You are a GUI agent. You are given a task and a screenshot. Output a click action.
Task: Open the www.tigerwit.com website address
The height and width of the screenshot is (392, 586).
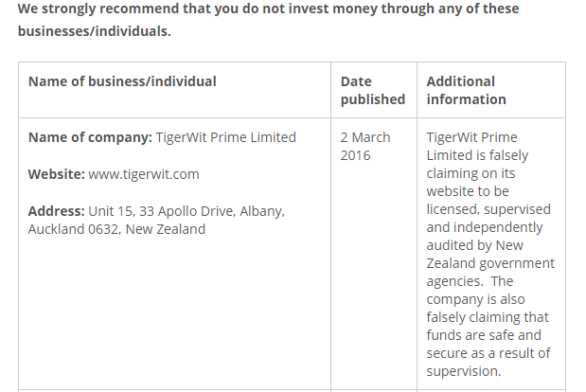click(144, 174)
